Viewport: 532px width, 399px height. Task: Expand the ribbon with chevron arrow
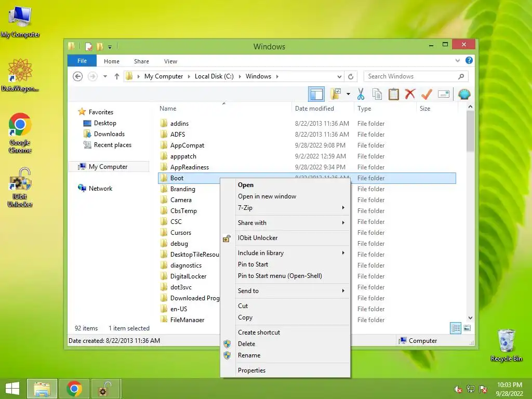(458, 60)
